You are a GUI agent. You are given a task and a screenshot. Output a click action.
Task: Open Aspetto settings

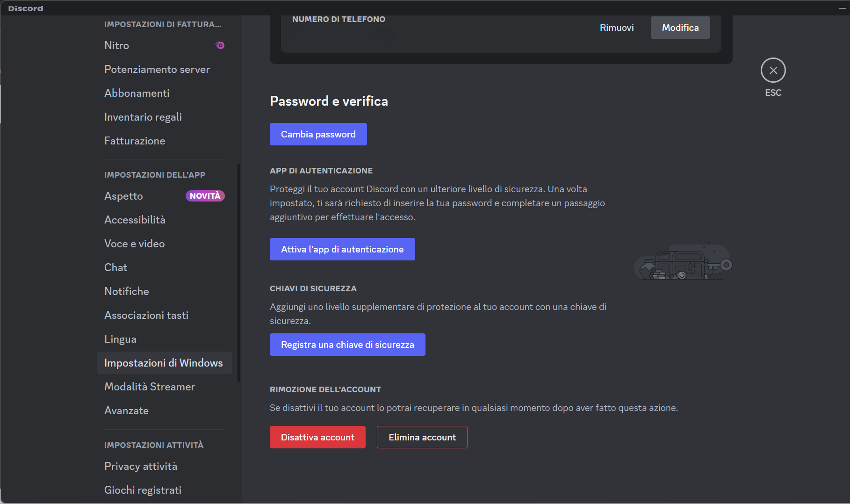click(123, 196)
